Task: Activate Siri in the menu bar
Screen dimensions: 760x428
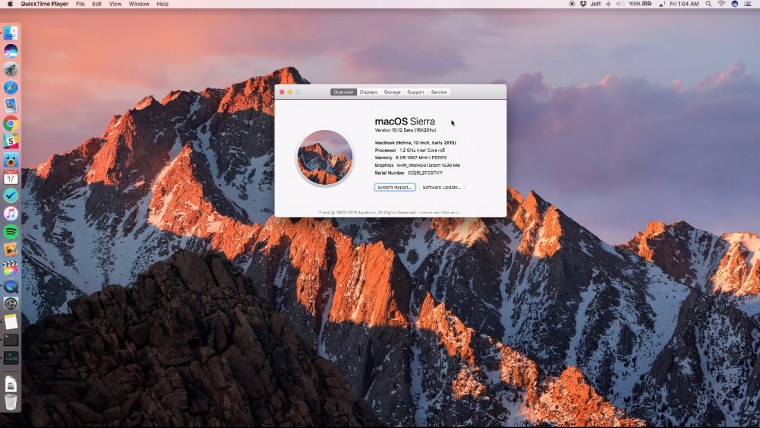Action: tap(734, 4)
